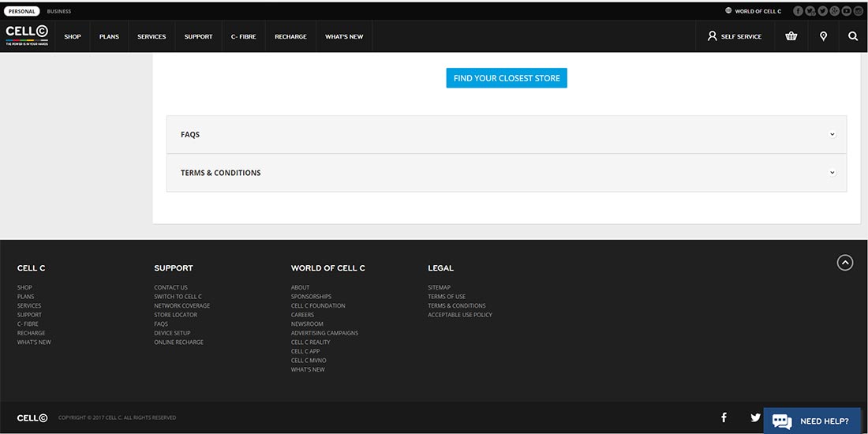Open the Shop menu

coord(73,36)
